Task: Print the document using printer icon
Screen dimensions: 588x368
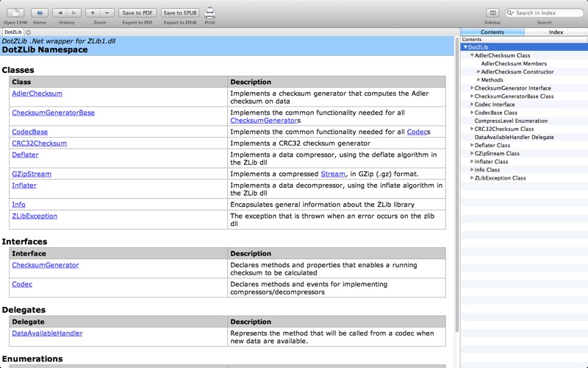Action: pos(209,13)
